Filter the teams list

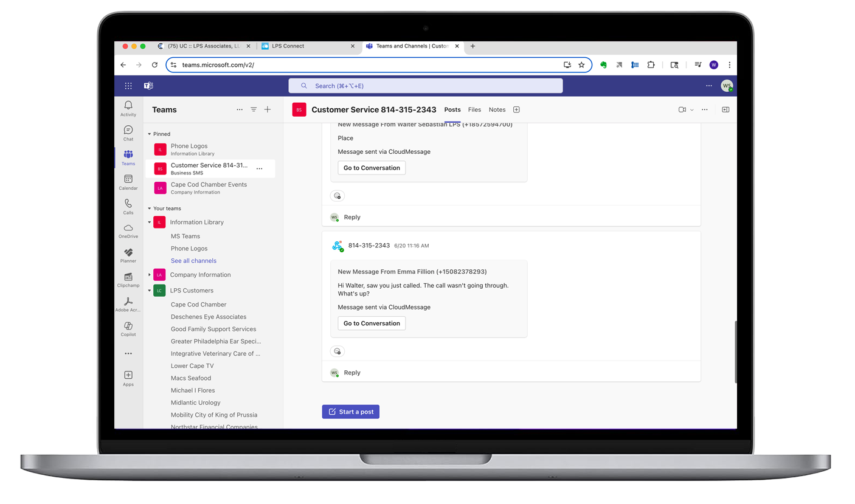(254, 109)
